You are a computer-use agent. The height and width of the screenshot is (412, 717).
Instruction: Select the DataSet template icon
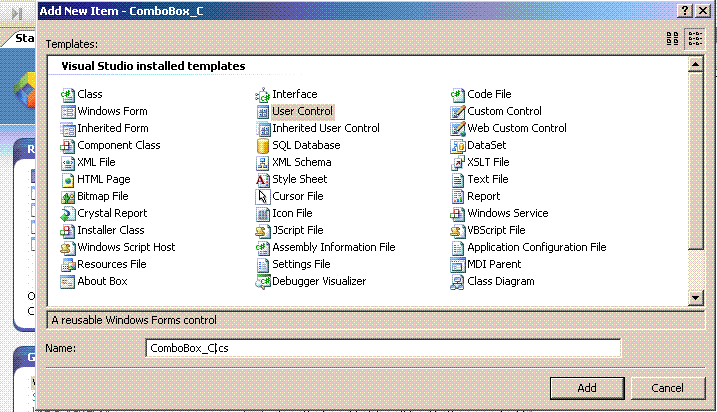(x=457, y=145)
